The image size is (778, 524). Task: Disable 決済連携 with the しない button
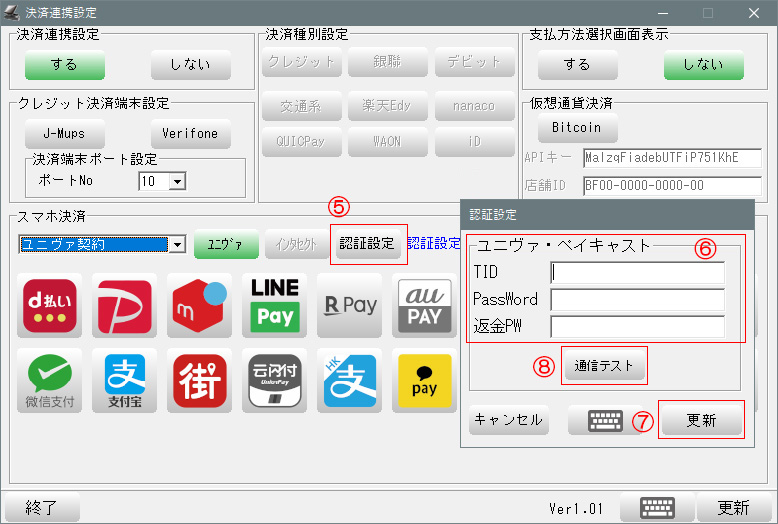coord(190,65)
